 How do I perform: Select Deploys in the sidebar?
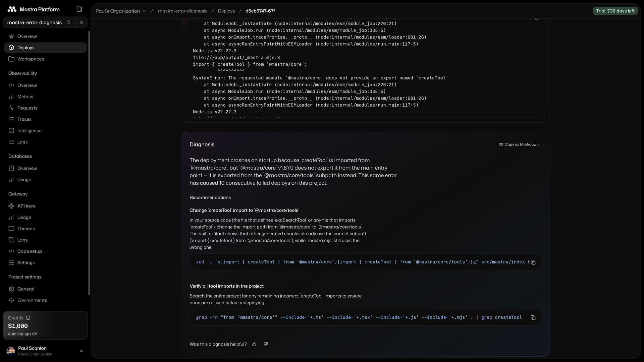45,48
